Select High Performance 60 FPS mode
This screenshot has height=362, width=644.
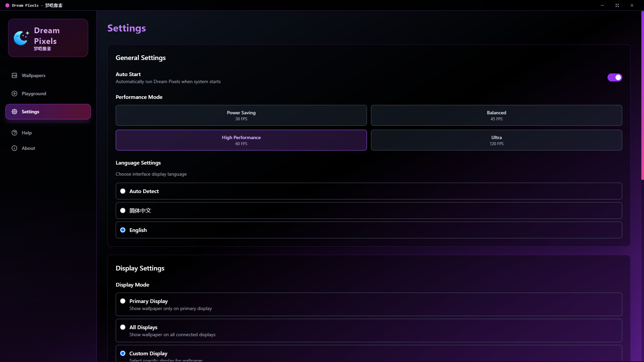[x=241, y=140]
